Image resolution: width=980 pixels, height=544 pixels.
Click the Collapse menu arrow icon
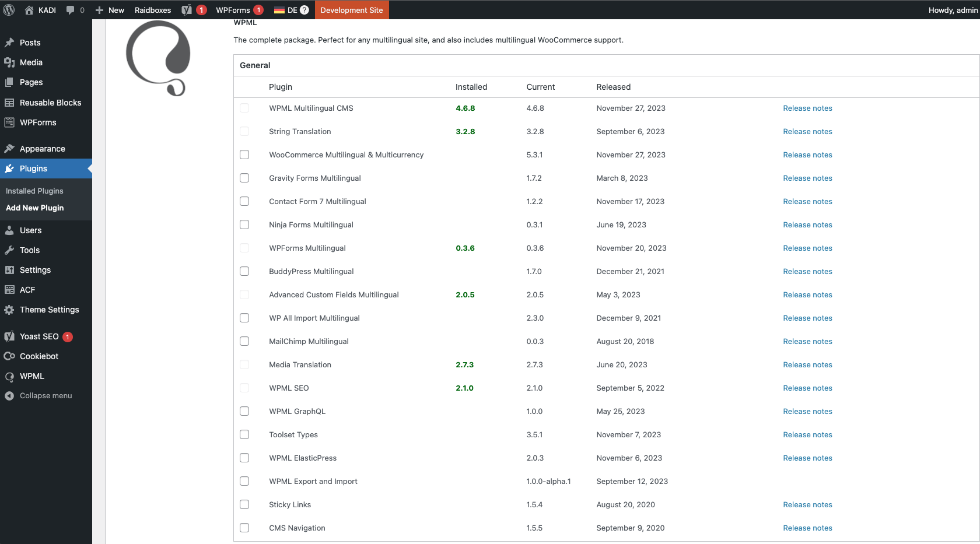(x=9, y=396)
